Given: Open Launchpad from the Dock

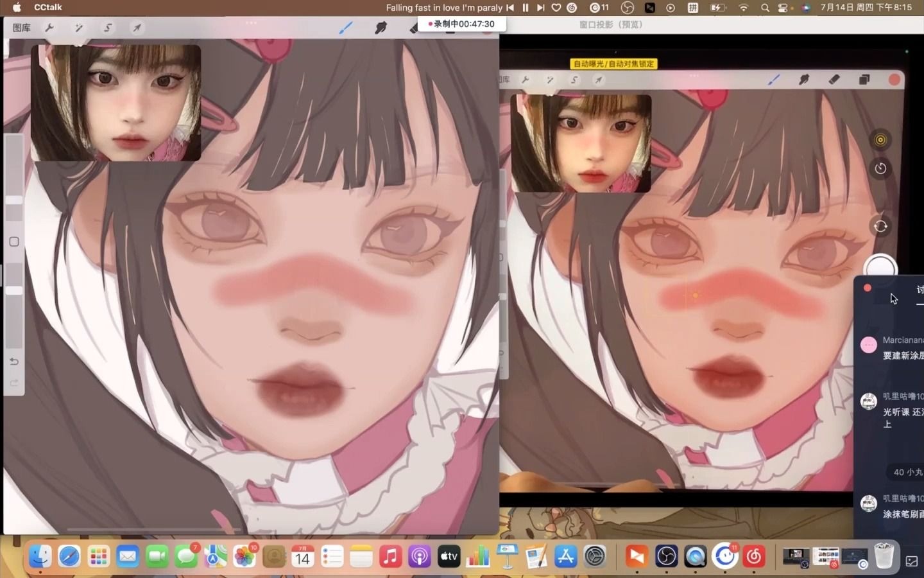Looking at the screenshot, I should point(98,556).
